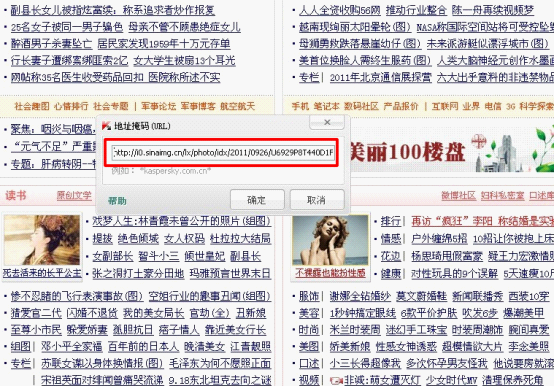Open the 帮助 help link
The height and width of the screenshot is (386, 554).
(117, 201)
